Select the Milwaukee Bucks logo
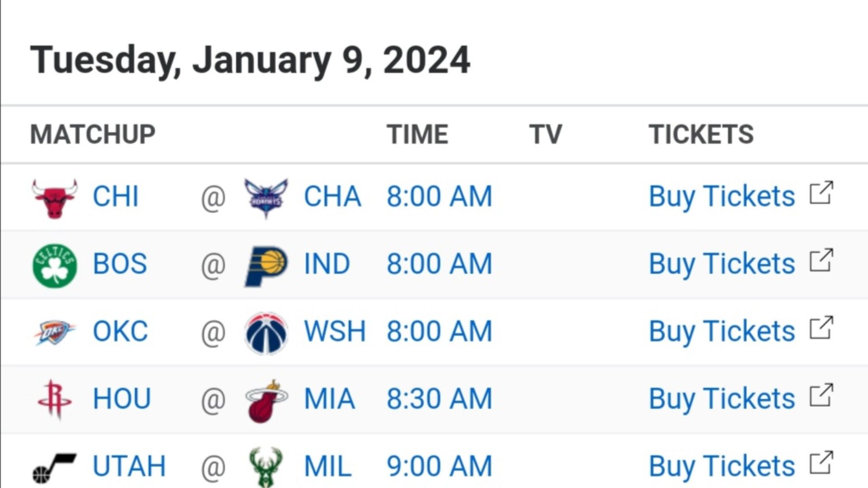This screenshot has width=868, height=488. [x=266, y=467]
